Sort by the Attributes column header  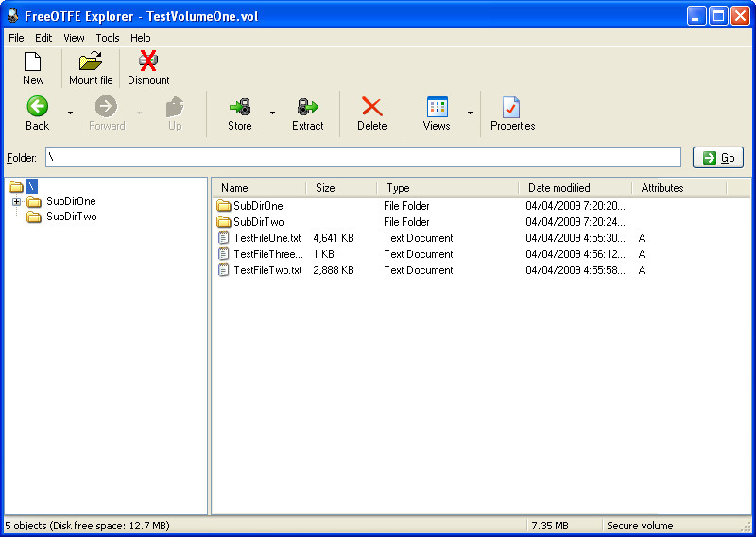pos(679,188)
